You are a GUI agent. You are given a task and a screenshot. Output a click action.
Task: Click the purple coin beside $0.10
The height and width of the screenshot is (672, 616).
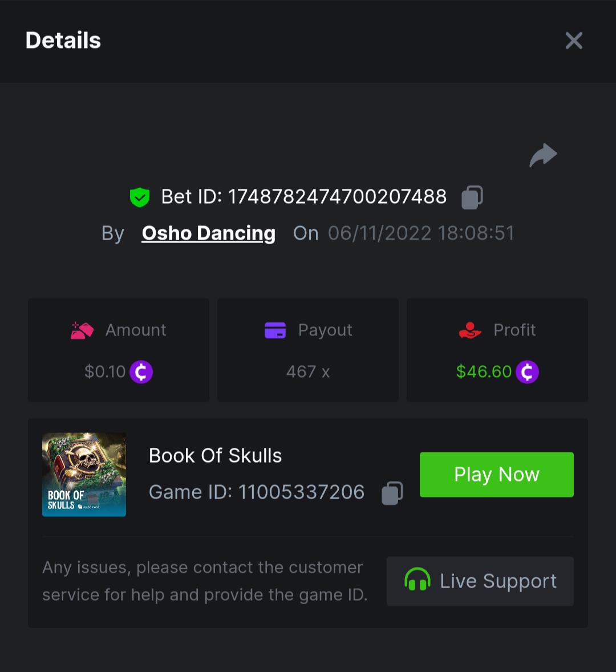141,372
